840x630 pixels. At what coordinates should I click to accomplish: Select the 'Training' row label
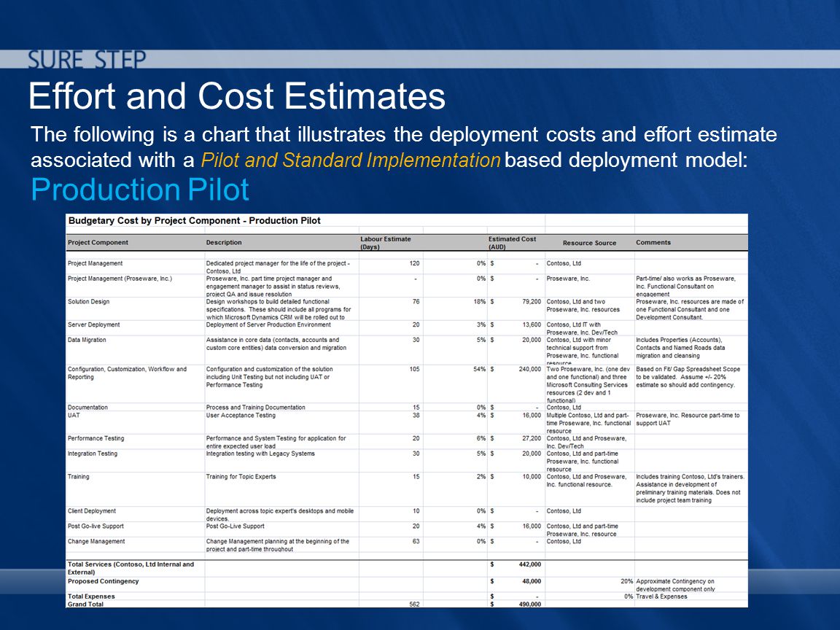[x=78, y=477]
